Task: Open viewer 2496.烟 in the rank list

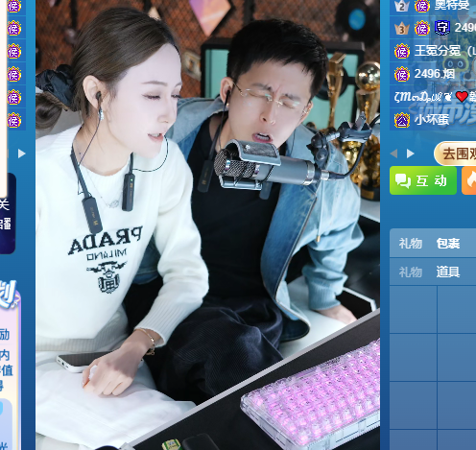Action: coord(435,74)
